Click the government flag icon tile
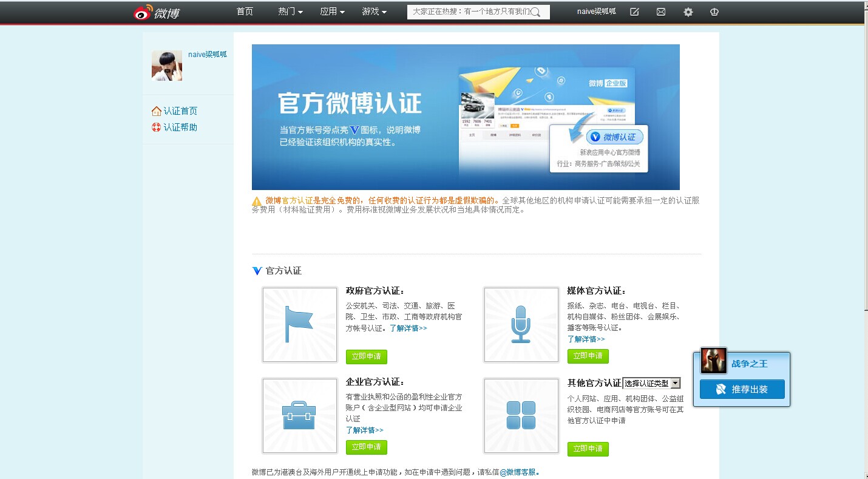868x479 pixels. (300, 325)
